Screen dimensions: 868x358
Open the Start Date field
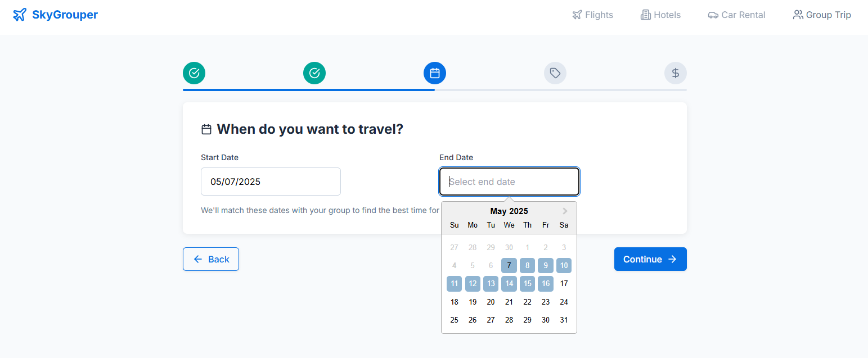[x=271, y=182]
